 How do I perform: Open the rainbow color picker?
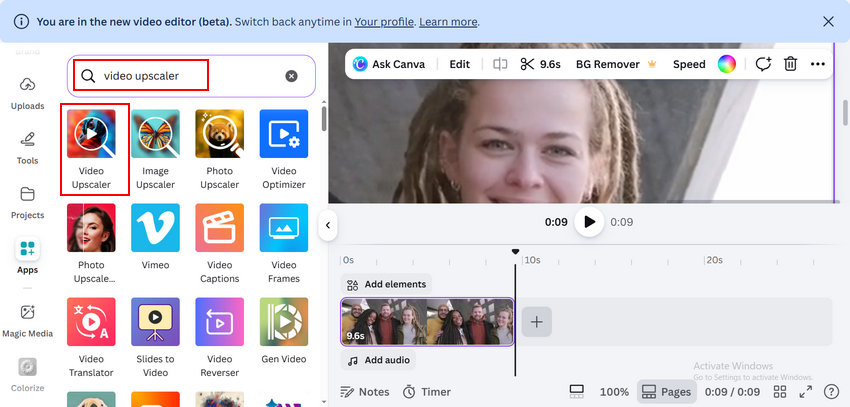tap(726, 64)
